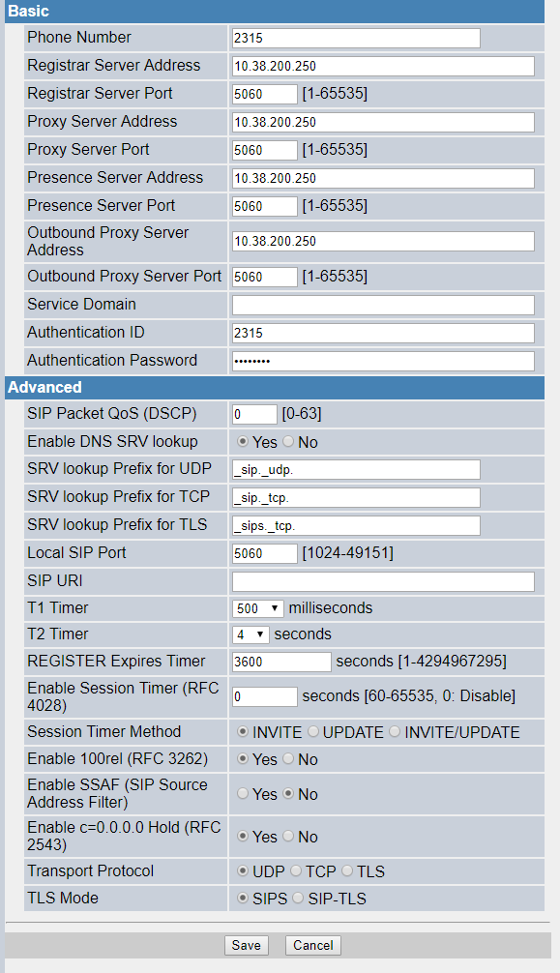The width and height of the screenshot is (560, 973).
Task: Open the T1 Timer milliseconds dropdown
Action: coord(257,608)
